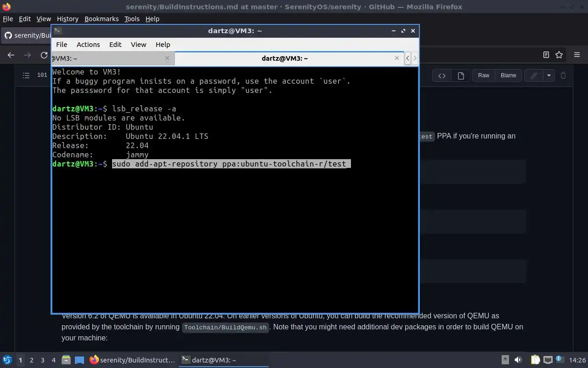588x368 pixels.
Task: Open Firefox Tools menu
Action: coord(132,19)
